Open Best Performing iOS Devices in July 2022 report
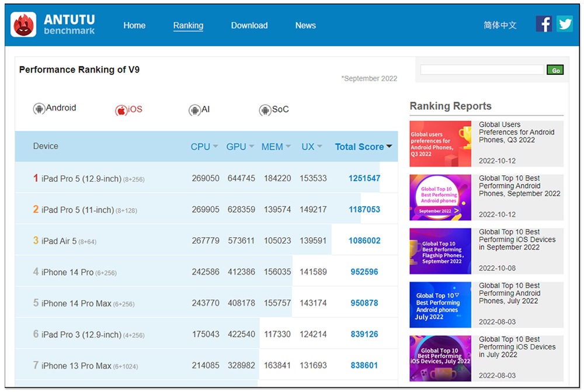Screen dimensions: 584x392 click(517, 347)
